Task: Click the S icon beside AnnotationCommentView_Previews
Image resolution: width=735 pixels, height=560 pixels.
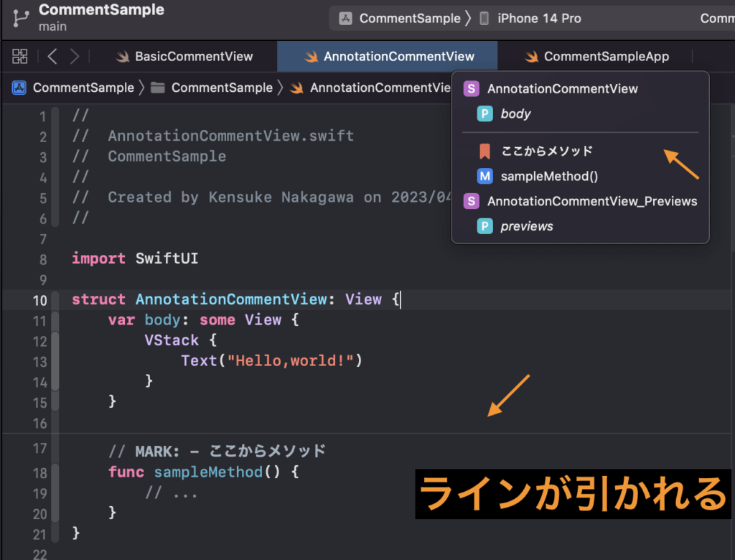Action: (471, 201)
